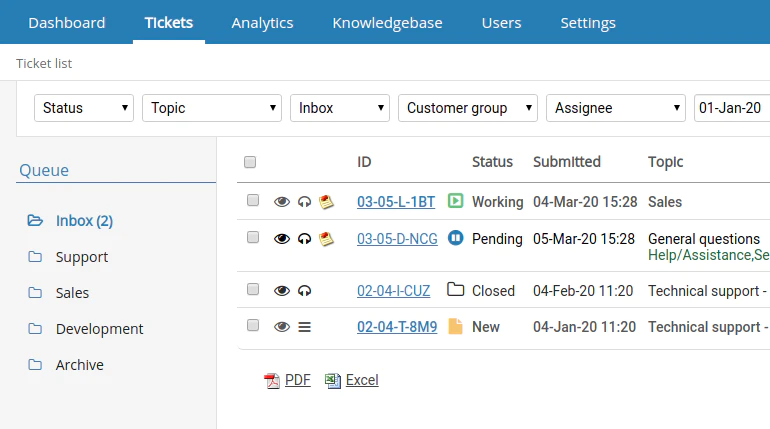Open ticket link 03-05-D-NCG
Viewport: 770px width, 429px height.
coord(397,239)
